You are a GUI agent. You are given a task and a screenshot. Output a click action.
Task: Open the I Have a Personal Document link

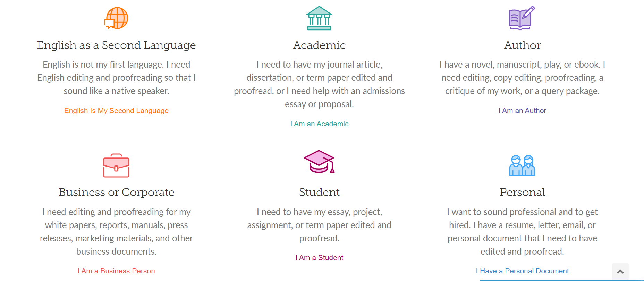pyautogui.click(x=522, y=271)
